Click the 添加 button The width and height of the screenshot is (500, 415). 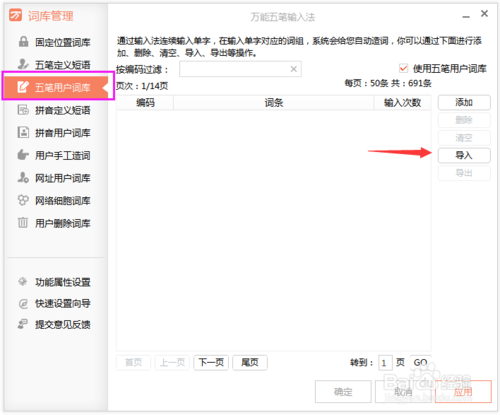[x=464, y=102]
